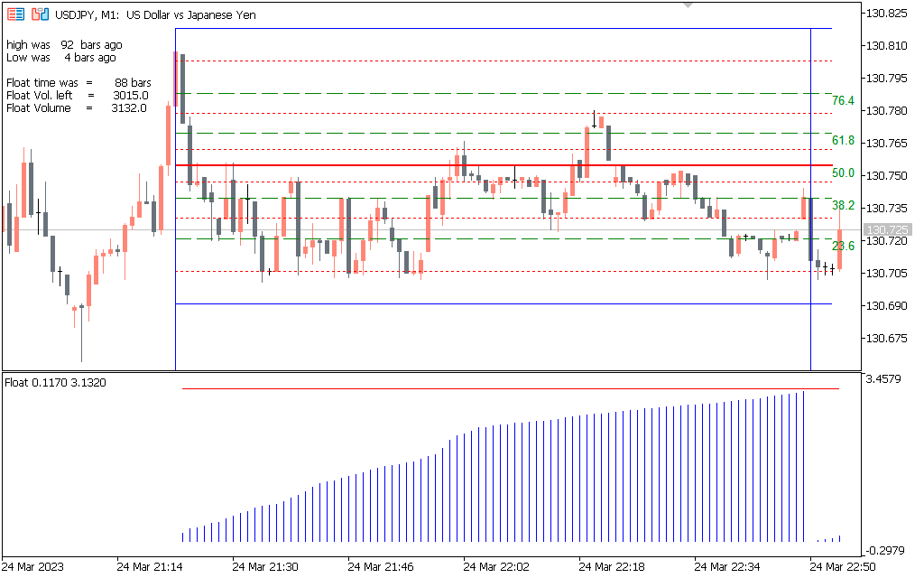Click the current price tag 130.725
924x578 pixels.
[889, 230]
